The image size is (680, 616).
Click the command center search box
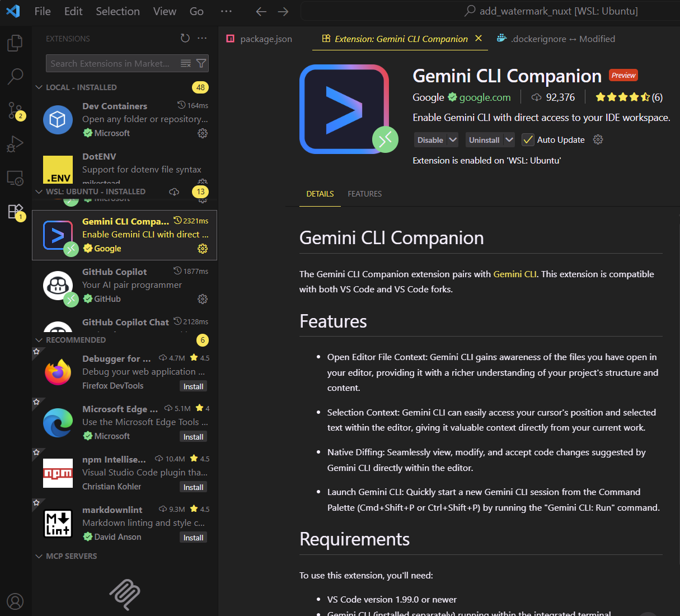490,11
